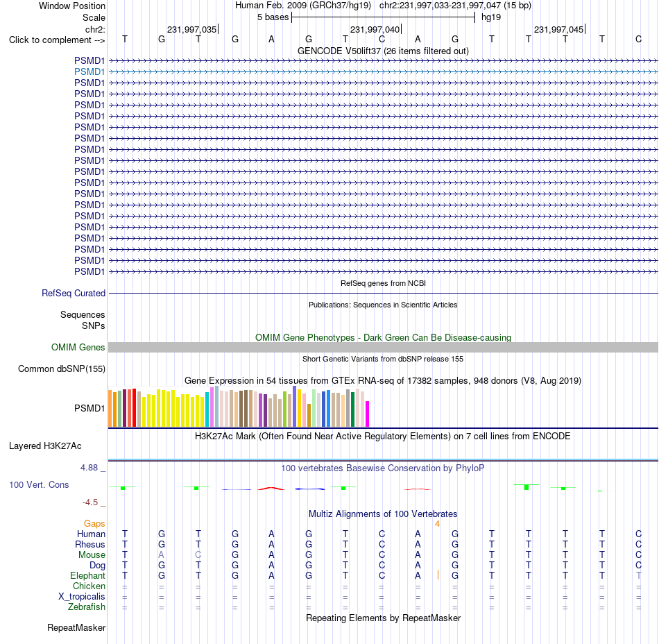The image size is (659, 644).
Task: Click '100 vertebrates Basewise Conservation by PhyloP' title
Action: 383,468
